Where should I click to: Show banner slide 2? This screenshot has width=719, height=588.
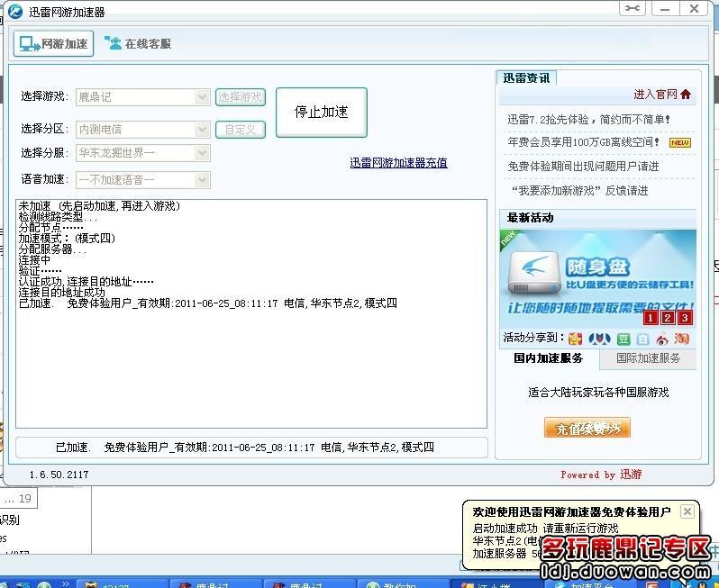tap(668, 318)
